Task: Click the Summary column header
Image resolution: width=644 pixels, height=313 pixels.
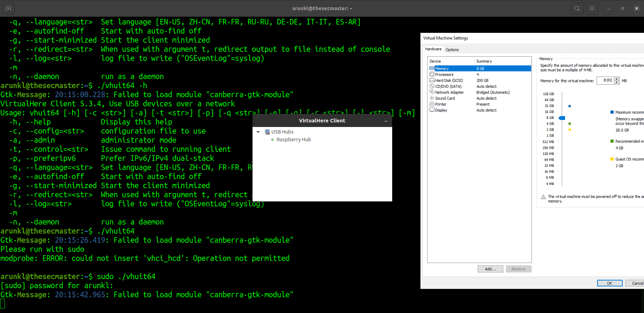Action: (x=503, y=61)
